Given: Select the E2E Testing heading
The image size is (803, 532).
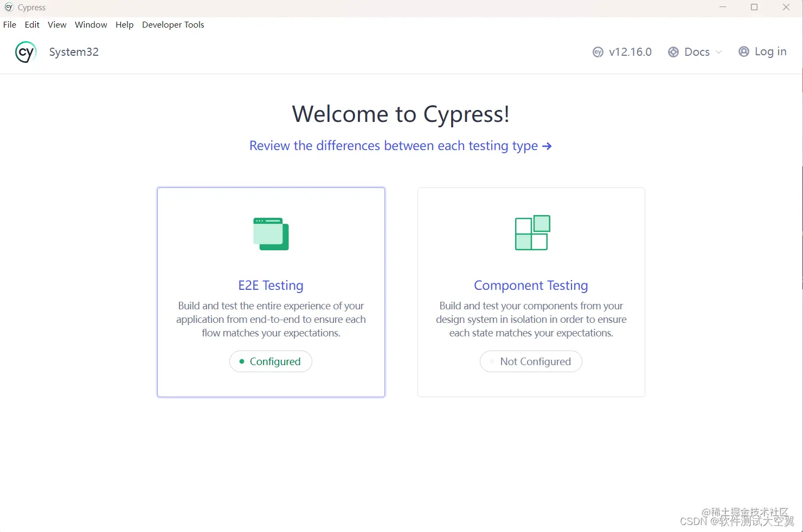Looking at the screenshot, I should pos(271,285).
